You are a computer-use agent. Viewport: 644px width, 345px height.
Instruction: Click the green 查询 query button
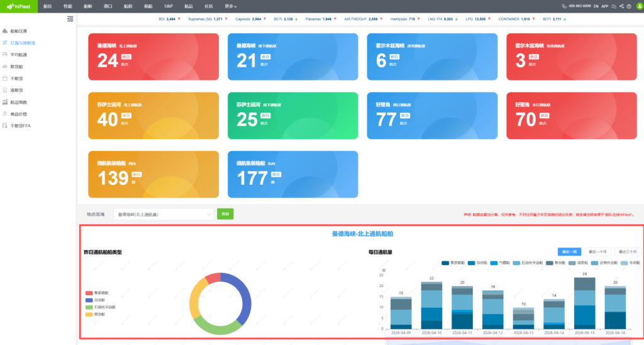pos(225,214)
